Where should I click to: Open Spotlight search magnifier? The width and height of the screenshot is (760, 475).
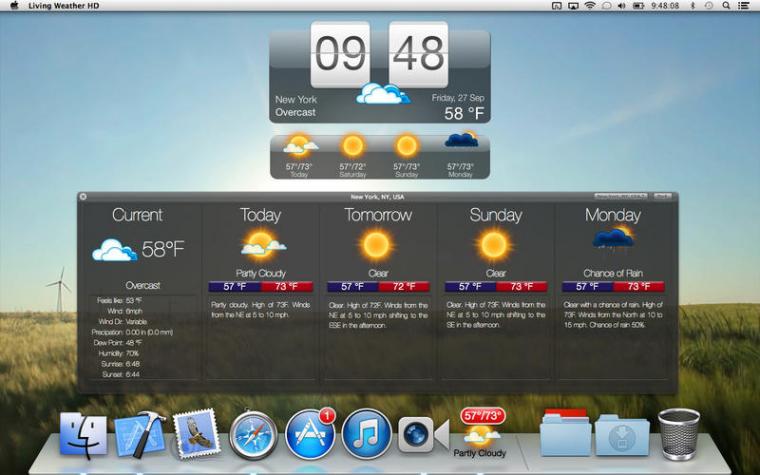pyautogui.click(x=726, y=6)
